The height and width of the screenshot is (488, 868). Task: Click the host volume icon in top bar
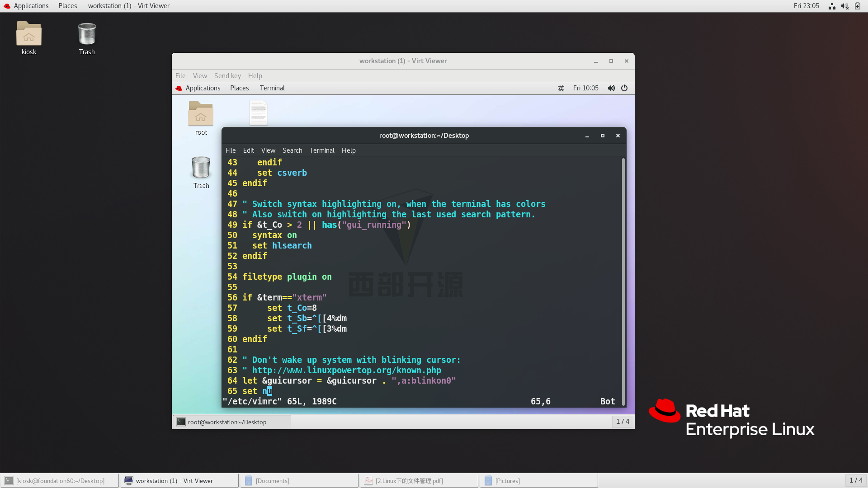tap(844, 6)
